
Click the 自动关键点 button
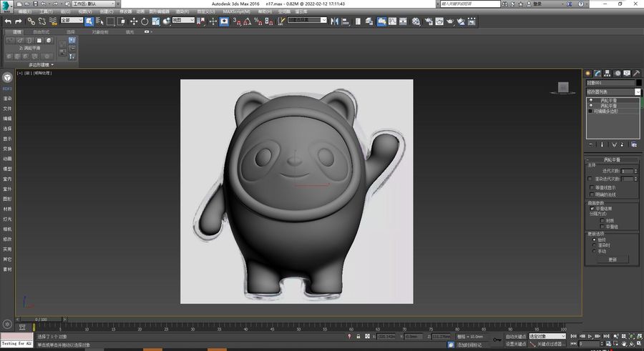point(516,337)
